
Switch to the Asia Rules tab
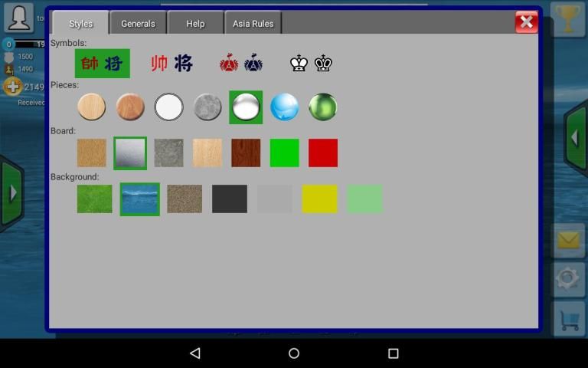(x=253, y=24)
